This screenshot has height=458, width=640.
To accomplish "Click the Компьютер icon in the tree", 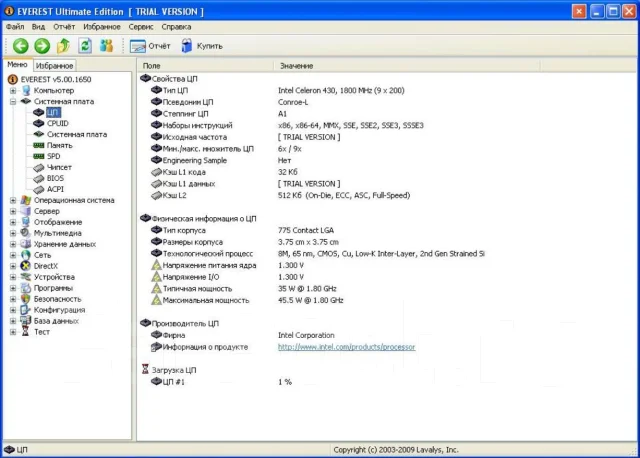I will click(x=26, y=90).
